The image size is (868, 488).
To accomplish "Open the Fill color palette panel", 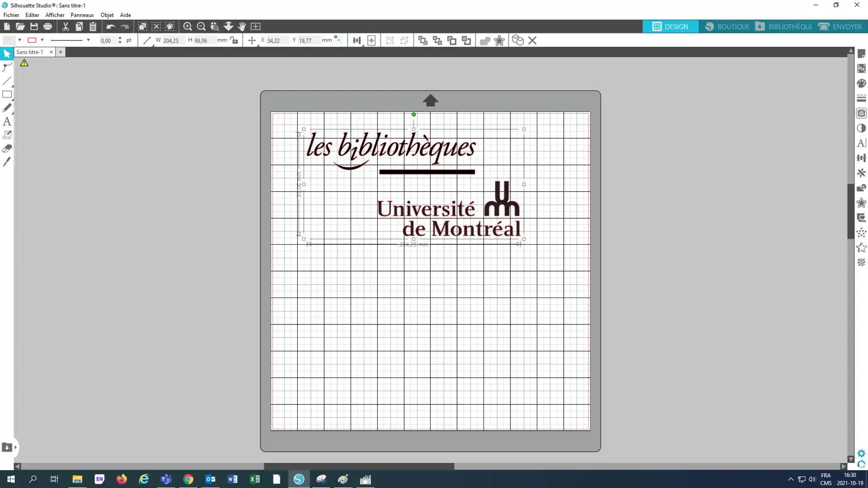I will [861, 83].
